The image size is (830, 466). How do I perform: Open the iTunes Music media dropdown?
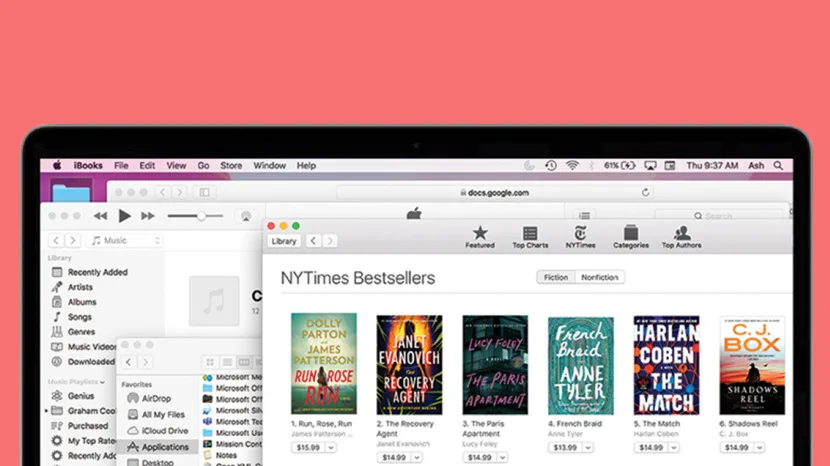[x=126, y=240]
